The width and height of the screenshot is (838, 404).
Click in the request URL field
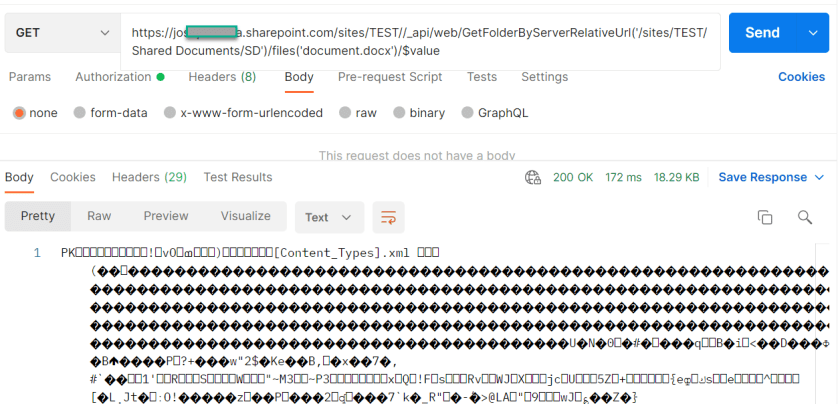420,41
